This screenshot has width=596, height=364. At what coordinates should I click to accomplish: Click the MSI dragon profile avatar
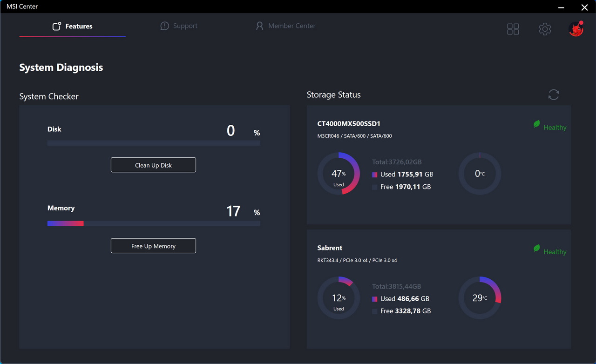[x=576, y=29]
